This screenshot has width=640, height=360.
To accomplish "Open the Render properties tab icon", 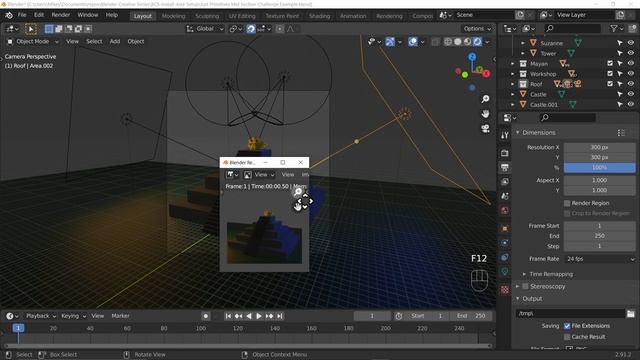I will (505, 153).
